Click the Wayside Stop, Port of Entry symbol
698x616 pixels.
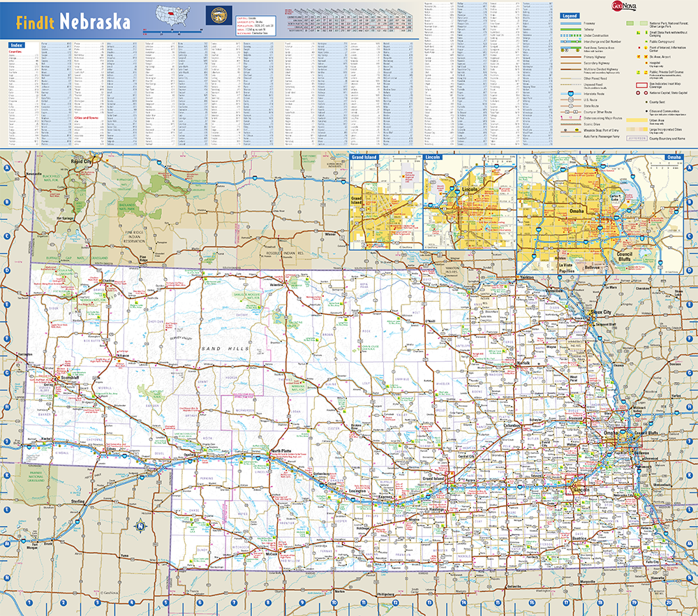pyautogui.click(x=571, y=131)
